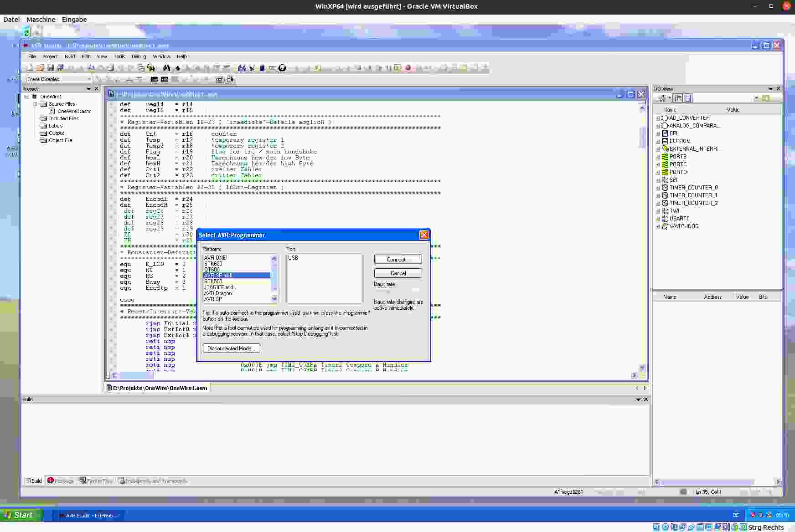Click the Windows Start button
The height and width of the screenshot is (532, 795).
tap(21, 515)
